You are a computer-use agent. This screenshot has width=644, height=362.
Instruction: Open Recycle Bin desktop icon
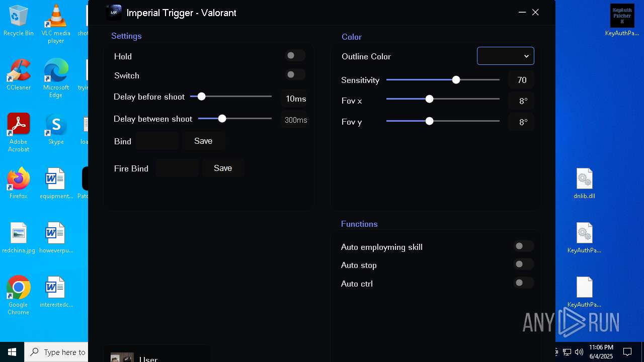tap(19, 21)
